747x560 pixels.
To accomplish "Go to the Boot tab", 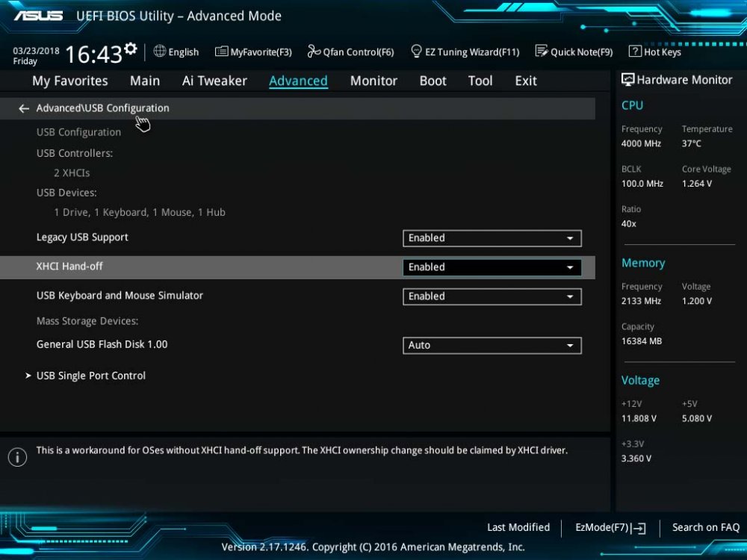I will [433, 81].
